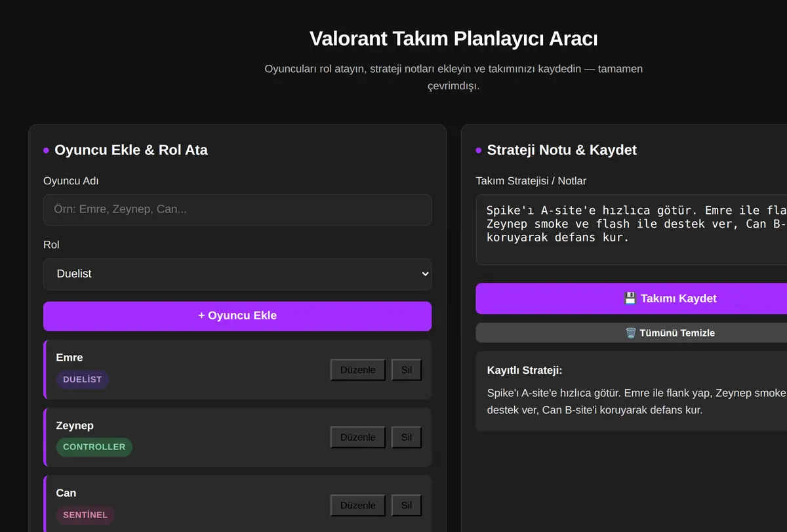Select the Zeynep player name
The height and width of the screenshot is (532, 787).
(75, 425)
